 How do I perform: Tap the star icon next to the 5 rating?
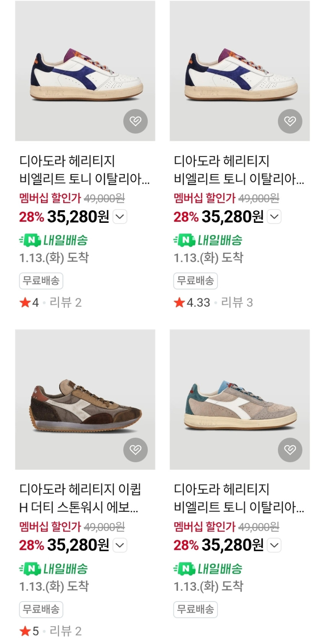pyautogui.click(x=25, y=631)
